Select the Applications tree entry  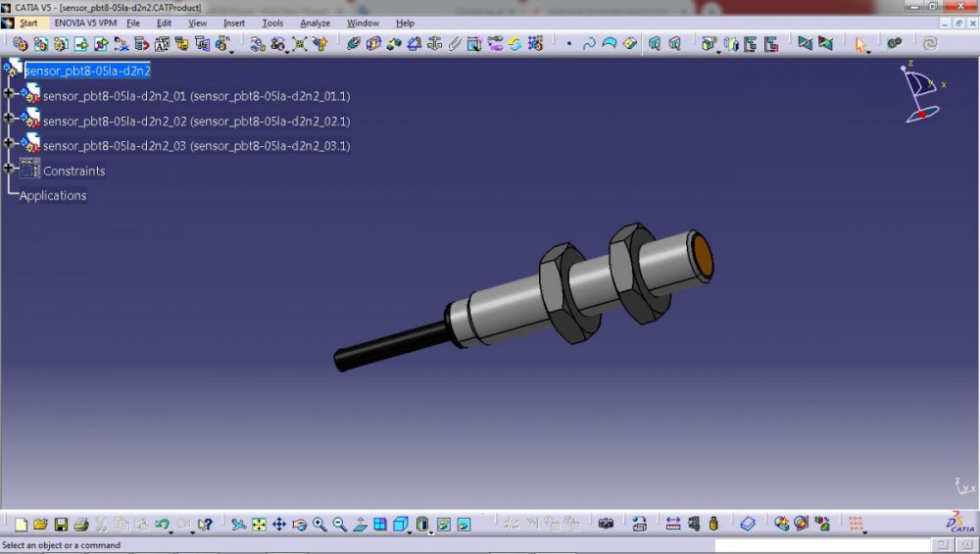pyautogui.click(x=53, y=195)
